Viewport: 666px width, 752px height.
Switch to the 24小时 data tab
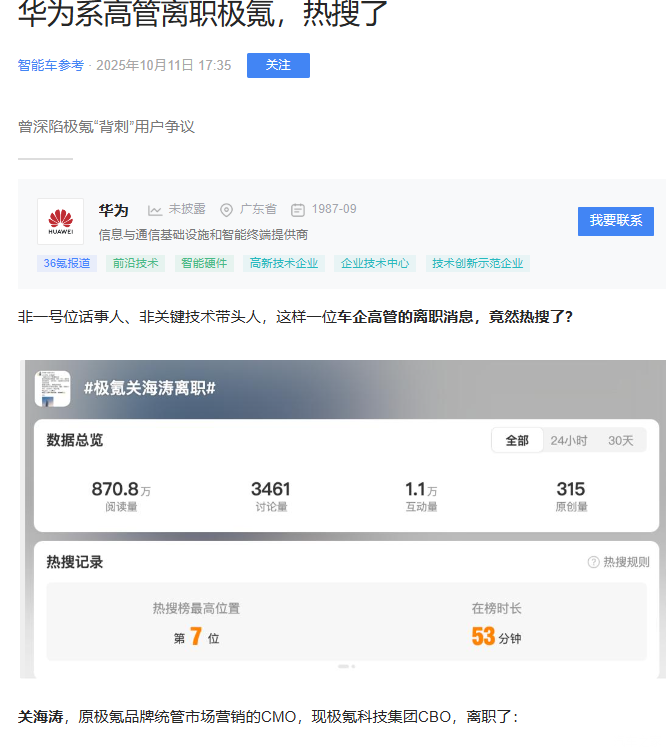point(569,440)
